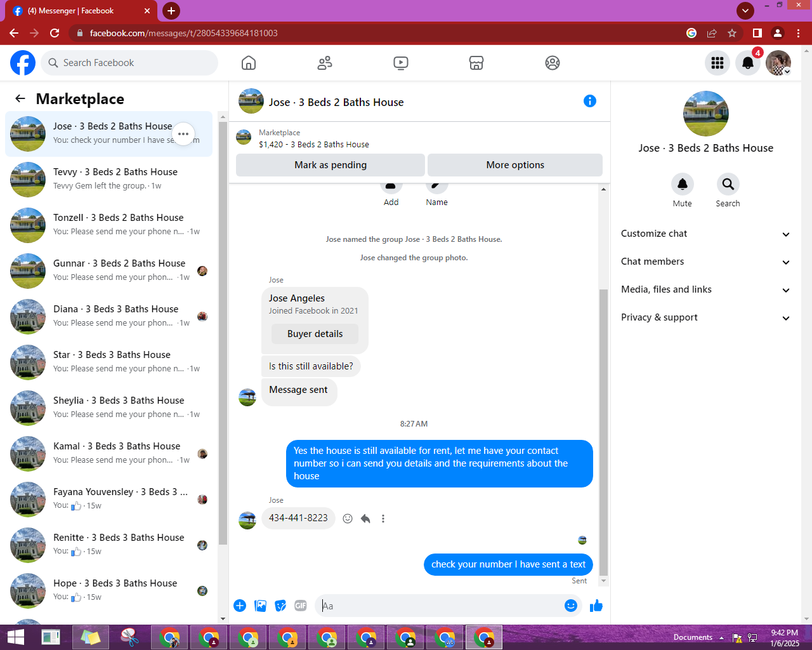Send a thumbs-up like
The height and width of the screenshot is (650, 812).
tap(596, 606)
